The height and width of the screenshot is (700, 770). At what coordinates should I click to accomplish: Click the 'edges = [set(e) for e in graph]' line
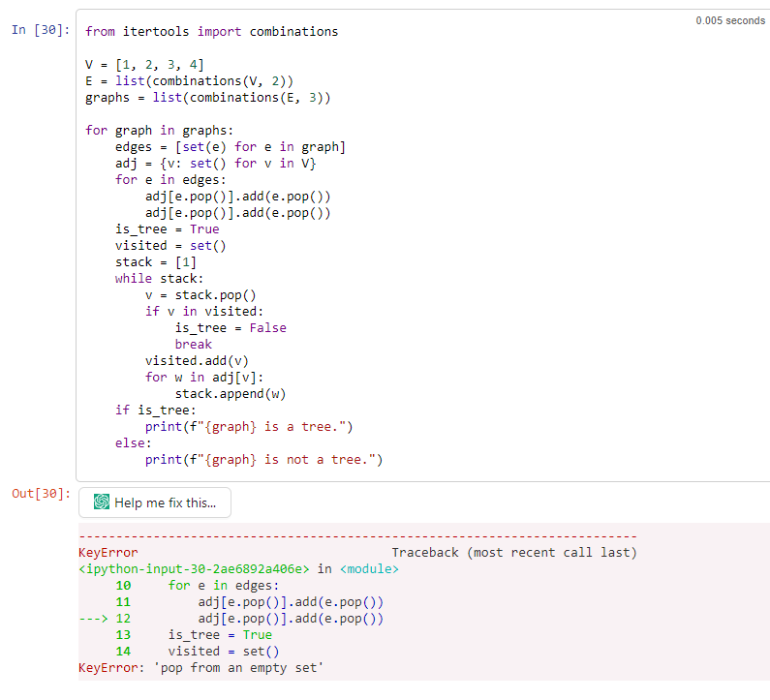231,147
